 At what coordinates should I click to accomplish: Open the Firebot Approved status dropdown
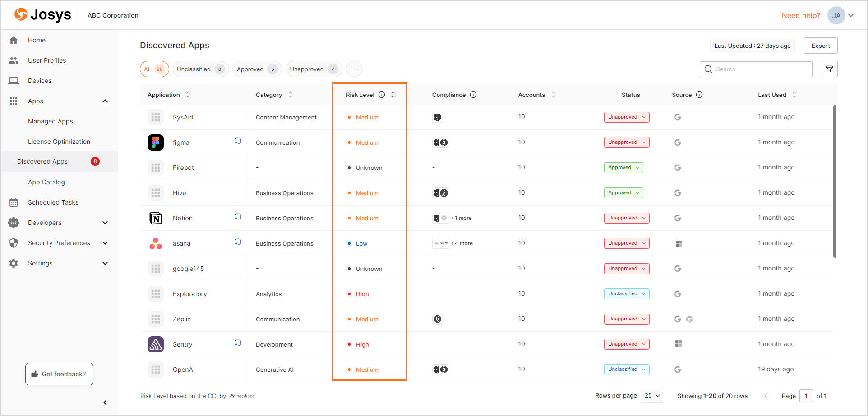[623, 168]
